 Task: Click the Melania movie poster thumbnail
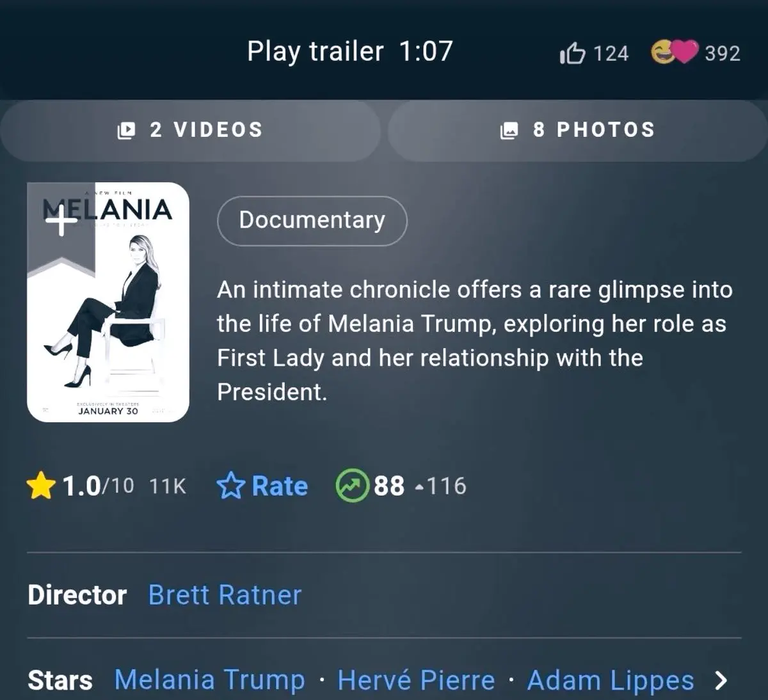pos(108,302)
